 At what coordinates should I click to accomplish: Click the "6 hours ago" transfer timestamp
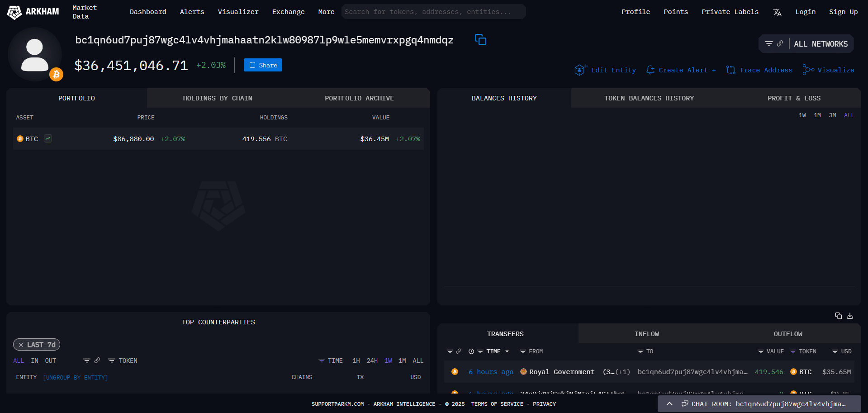491,372
